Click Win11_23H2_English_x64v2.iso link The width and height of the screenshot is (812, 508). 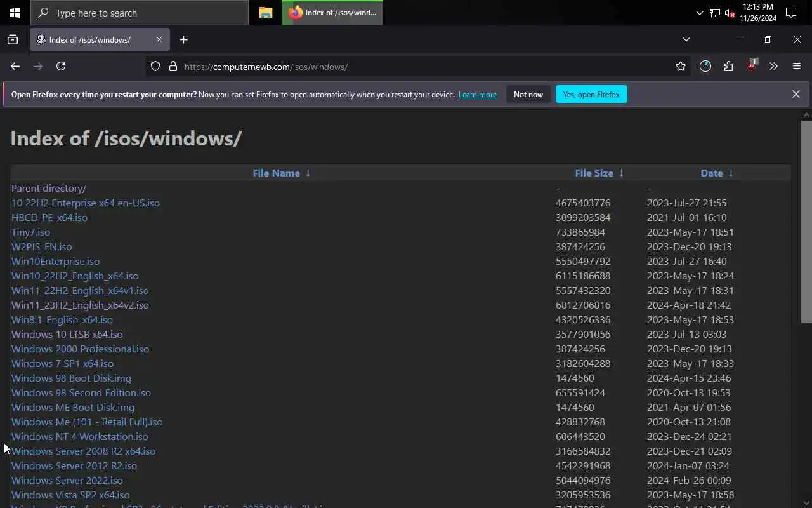tap(80, 305)
